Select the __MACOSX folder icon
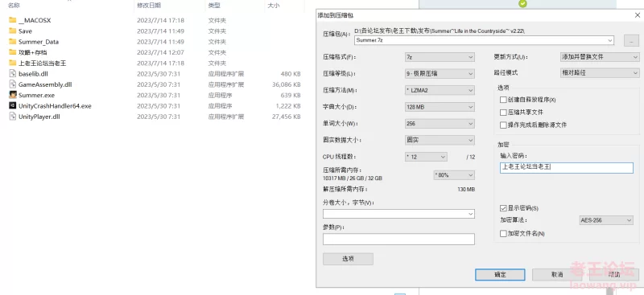The height and width of the screenshot is (295, 644). point(12,20)
